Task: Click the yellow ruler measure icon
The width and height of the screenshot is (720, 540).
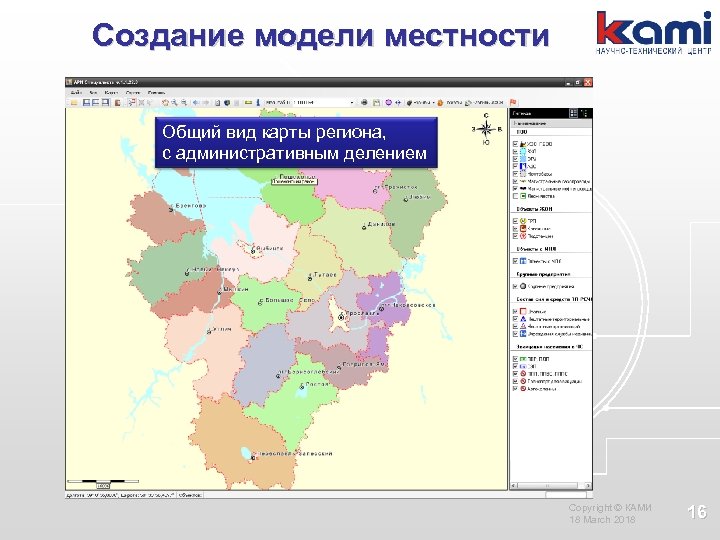Action: coord(248,102)
